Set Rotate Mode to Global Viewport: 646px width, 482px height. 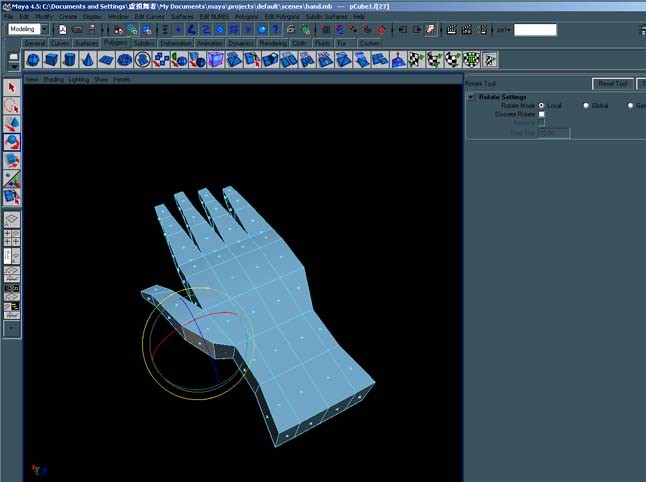coord(586,105)
